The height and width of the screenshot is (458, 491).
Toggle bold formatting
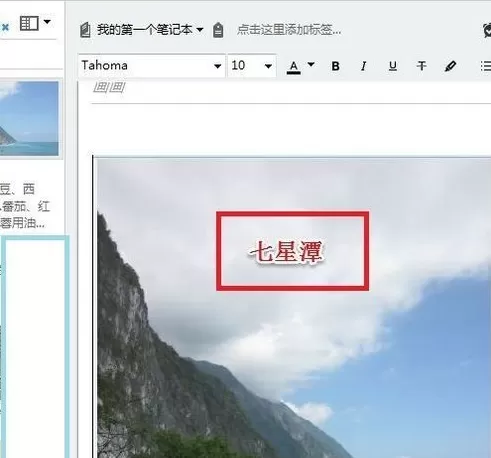click(x=336, y=66)
